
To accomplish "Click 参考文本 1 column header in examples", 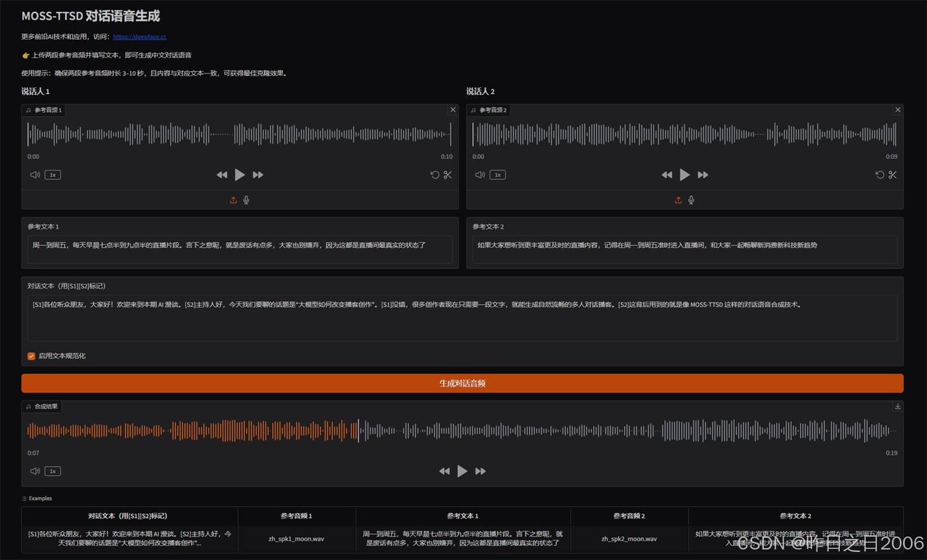I will pos(463,515).
